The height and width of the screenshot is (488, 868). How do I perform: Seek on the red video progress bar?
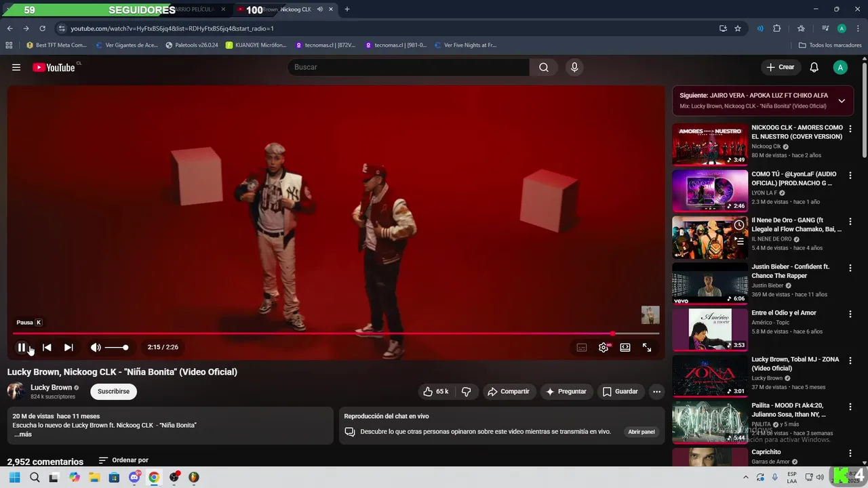pyautogui.click(x=336, y=333)
